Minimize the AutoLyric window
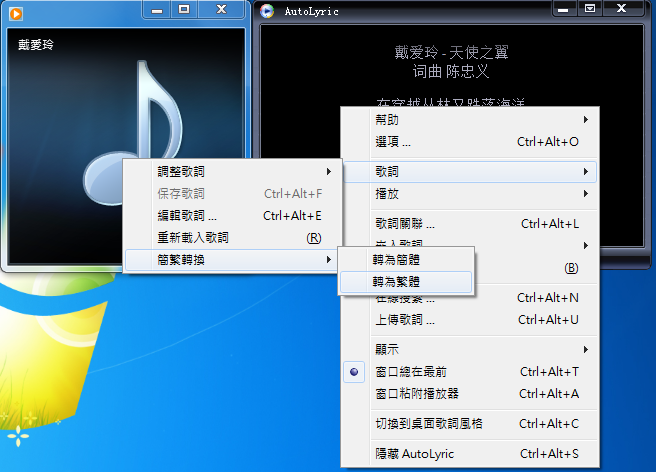The height and width of the screenshot is (472, 656). 564,9
